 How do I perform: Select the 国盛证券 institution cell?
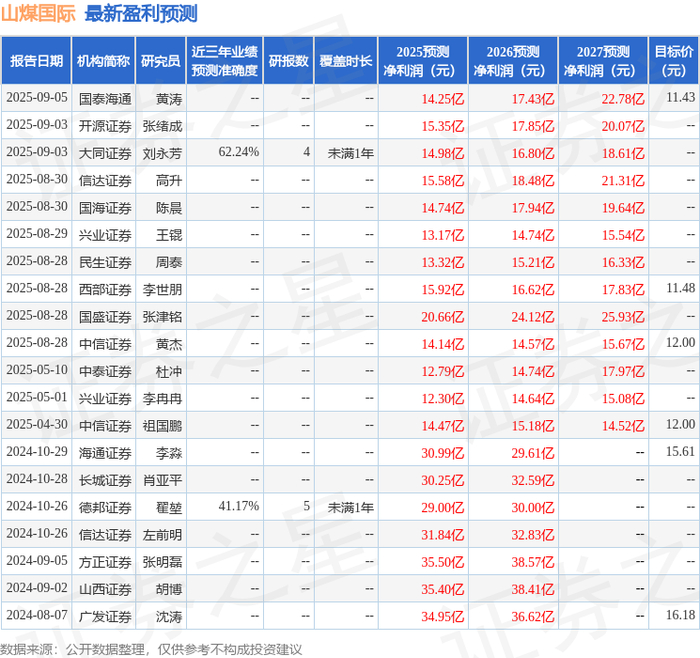(x=105, y=317)
